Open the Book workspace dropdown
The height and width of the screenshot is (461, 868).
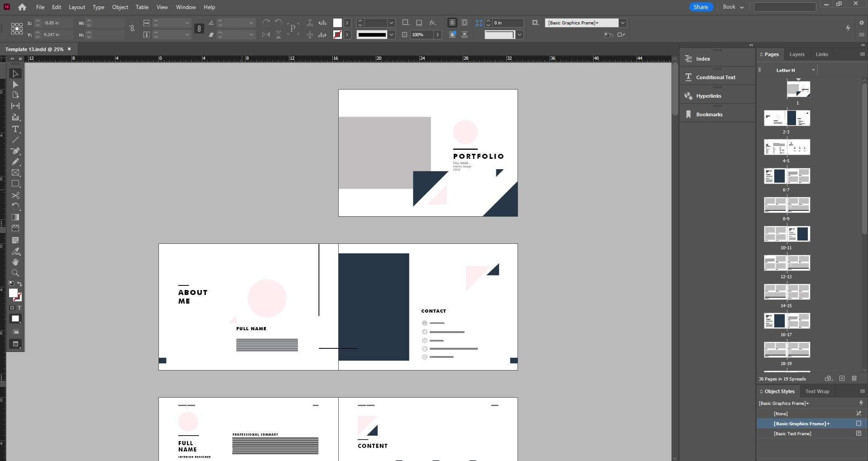[733, 7]
